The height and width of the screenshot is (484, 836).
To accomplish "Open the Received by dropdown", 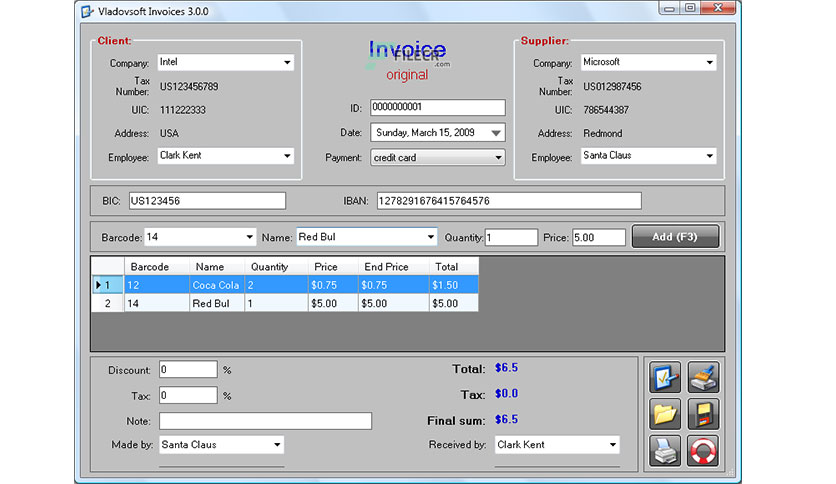I will (613, 445).
